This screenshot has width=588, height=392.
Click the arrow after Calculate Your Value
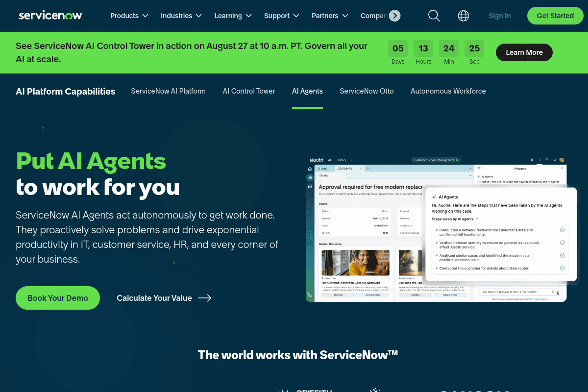coord(205,298)
